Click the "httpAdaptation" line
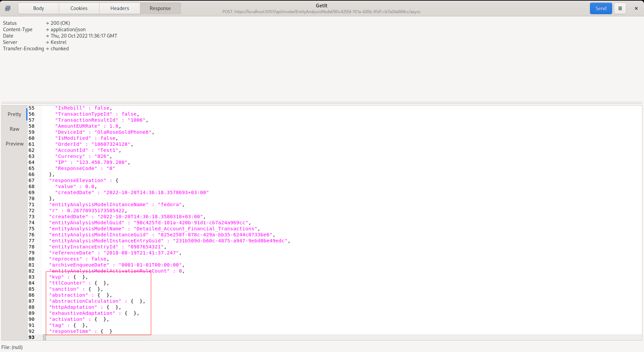 85,307
